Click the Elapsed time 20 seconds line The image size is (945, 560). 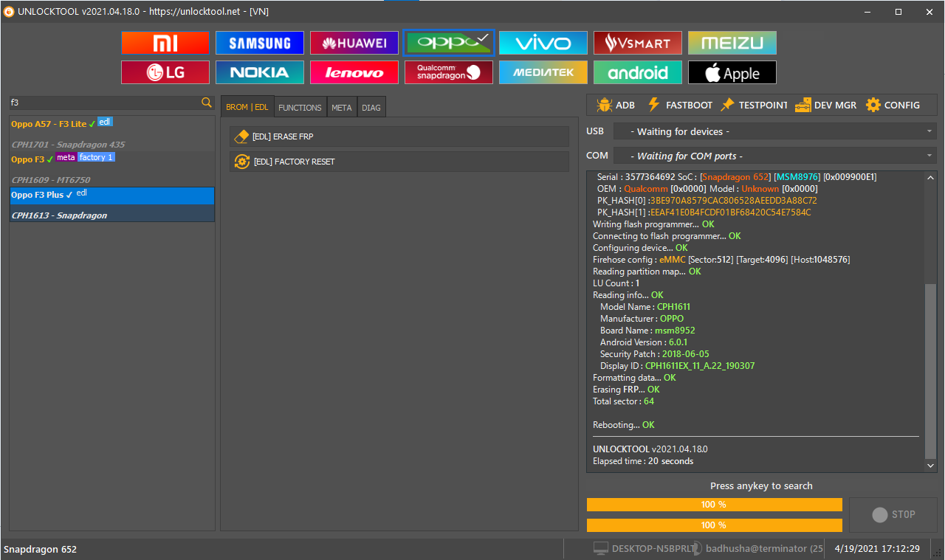[643, 461]
